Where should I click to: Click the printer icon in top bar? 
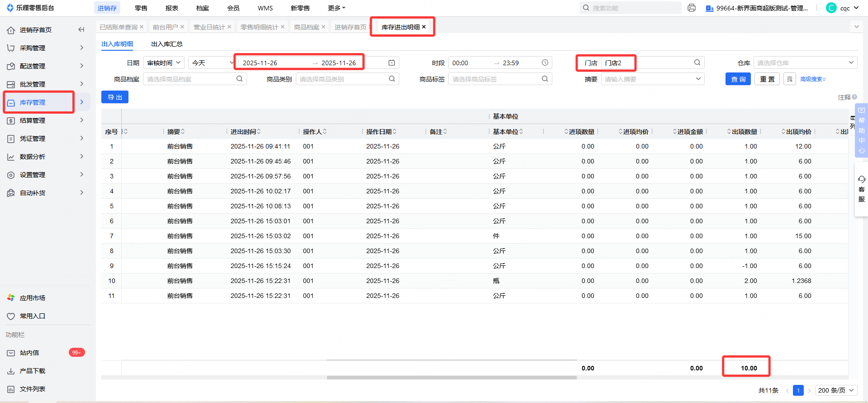point(691,8)
